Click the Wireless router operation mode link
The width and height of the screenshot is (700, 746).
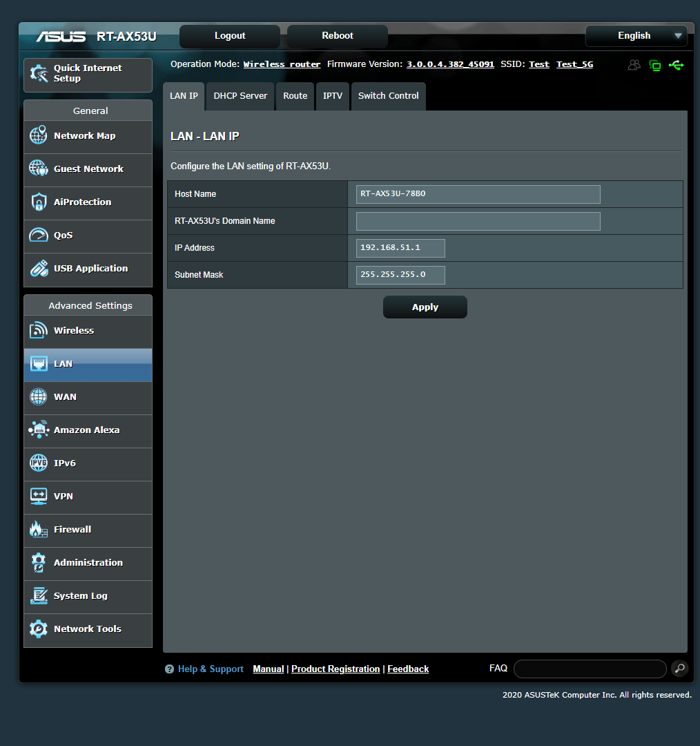tap(282, 64)
